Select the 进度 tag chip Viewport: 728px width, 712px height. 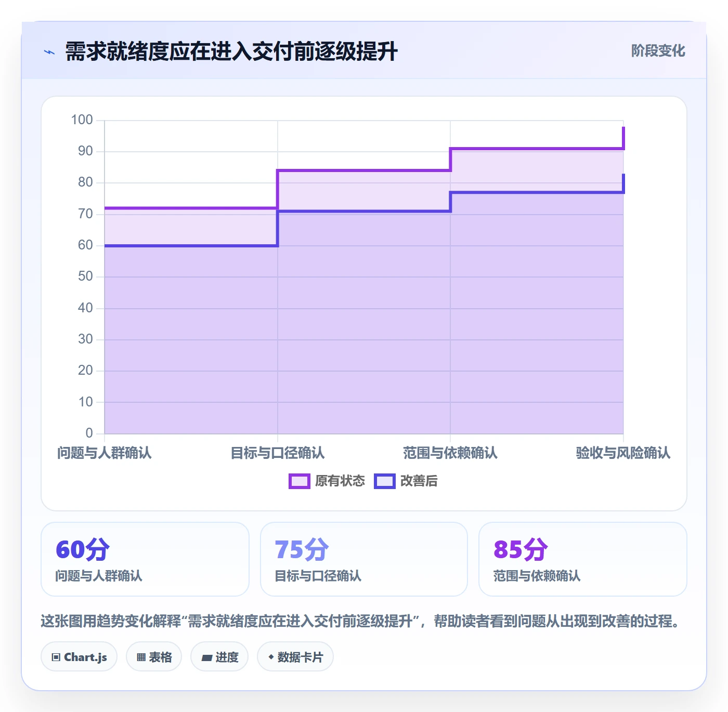pos(219,657)
